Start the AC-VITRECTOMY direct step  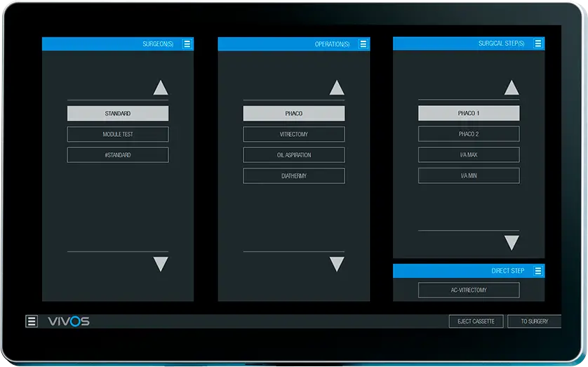tap(469, 290)
